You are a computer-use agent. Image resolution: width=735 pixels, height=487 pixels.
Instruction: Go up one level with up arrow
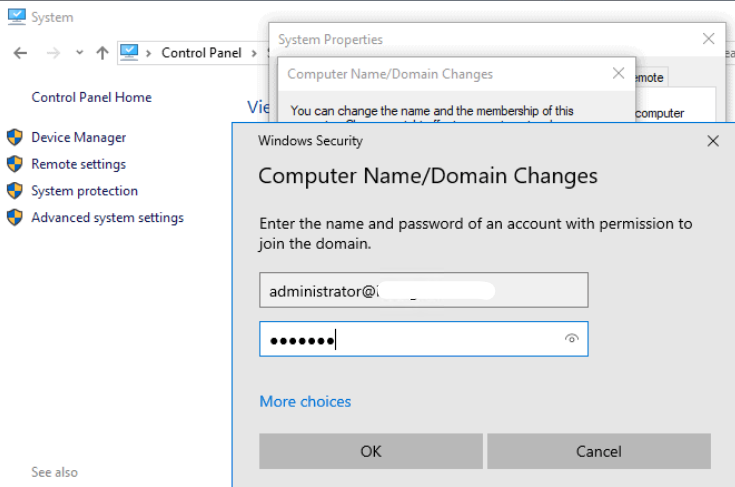point(102,53)
